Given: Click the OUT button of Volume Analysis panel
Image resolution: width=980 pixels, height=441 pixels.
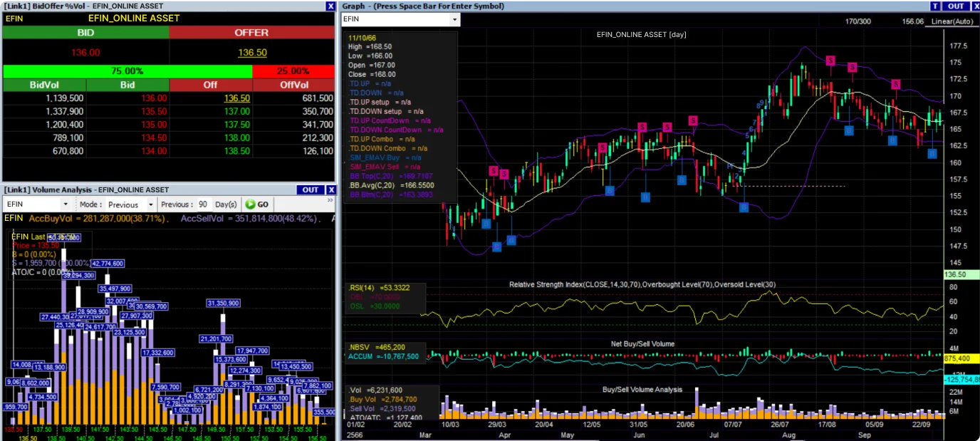Looking at the screenshot, I should 311,190.
